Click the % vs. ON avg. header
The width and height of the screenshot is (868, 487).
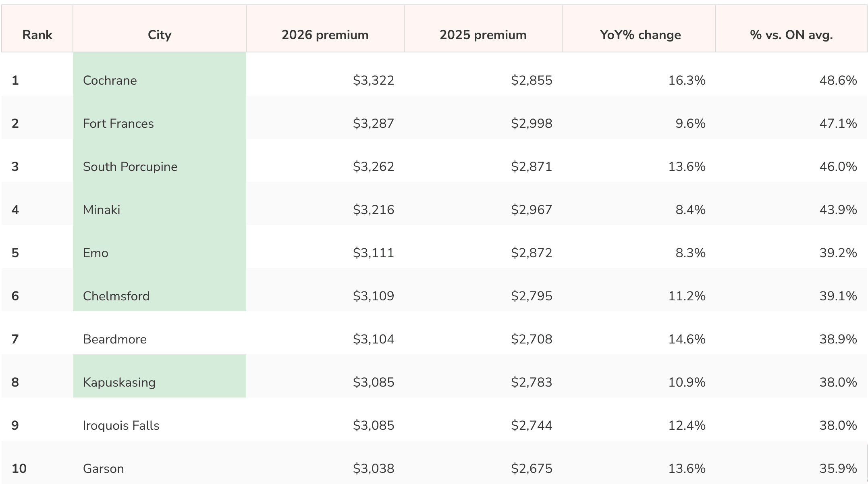coord(791,29)
